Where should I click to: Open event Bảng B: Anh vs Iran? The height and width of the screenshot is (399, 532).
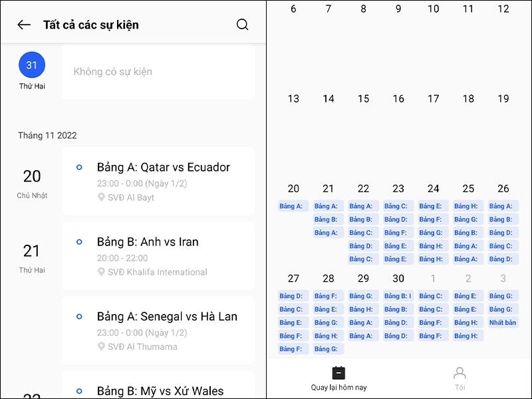pos(148,242)
